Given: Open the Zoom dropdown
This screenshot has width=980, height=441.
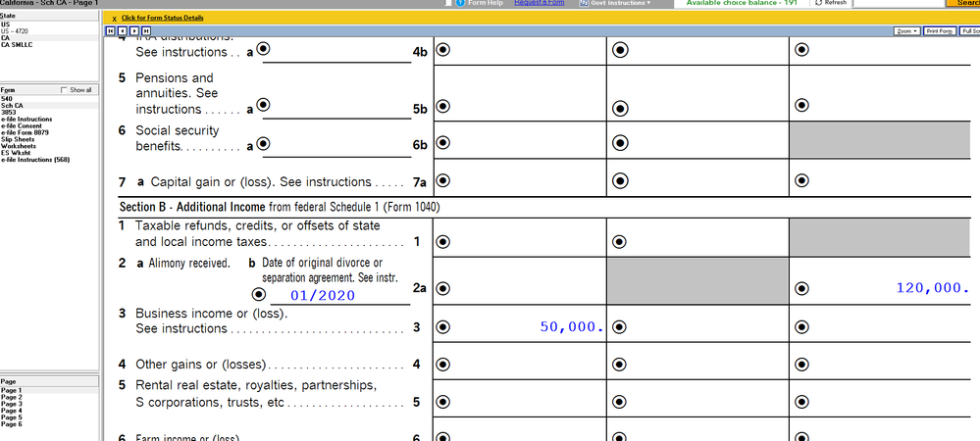Looking at the screenshot, I should point(907,30).
